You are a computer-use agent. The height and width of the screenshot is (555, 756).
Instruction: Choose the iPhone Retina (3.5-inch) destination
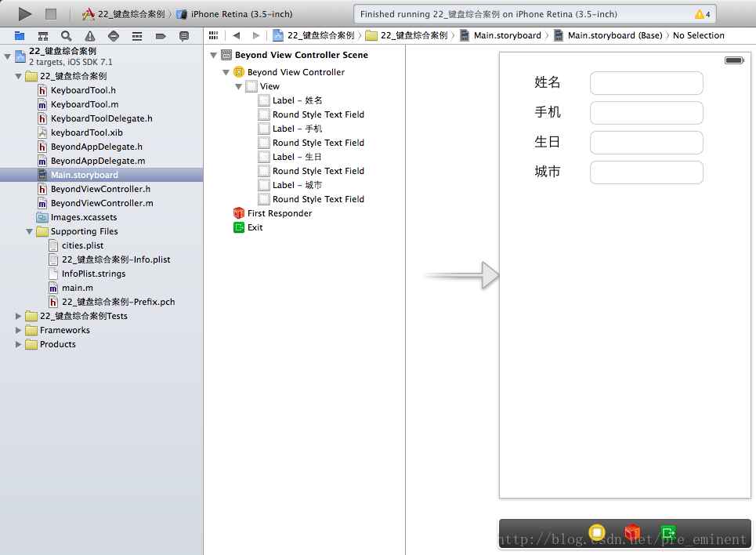point(235,14)
